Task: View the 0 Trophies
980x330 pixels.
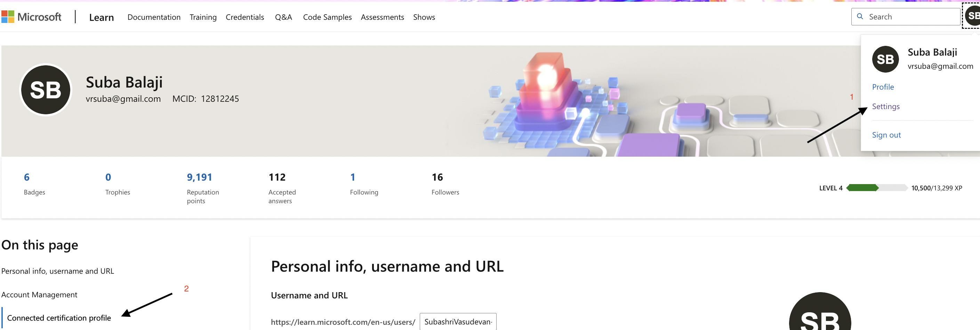Action: [x=118, y=184]
